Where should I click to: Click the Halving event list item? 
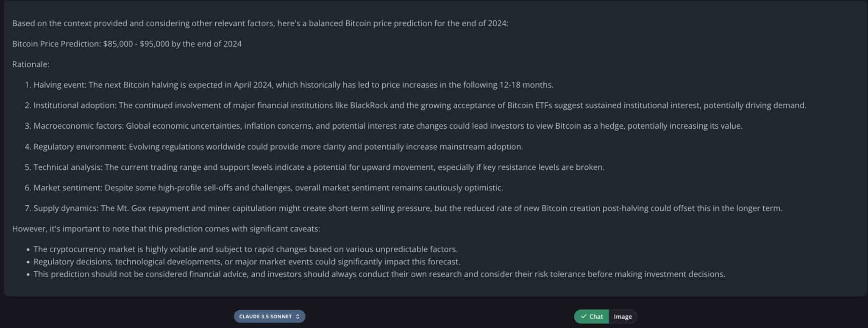pos(293,85)
